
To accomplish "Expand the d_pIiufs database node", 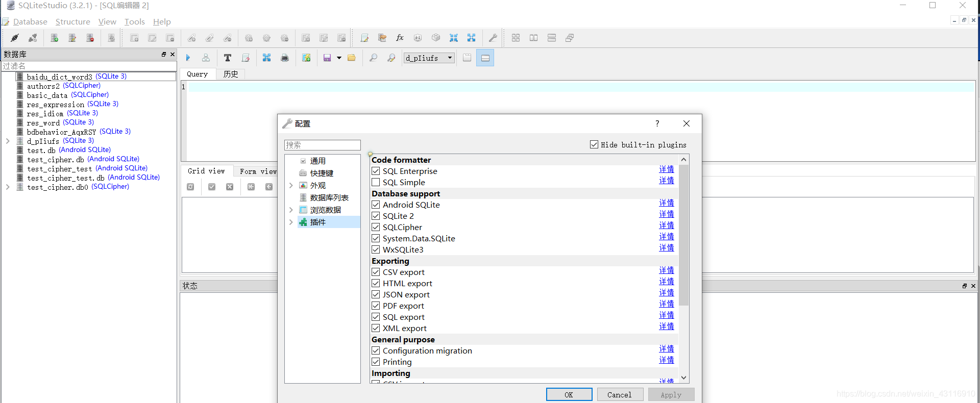I will click(x=8, y=141).
